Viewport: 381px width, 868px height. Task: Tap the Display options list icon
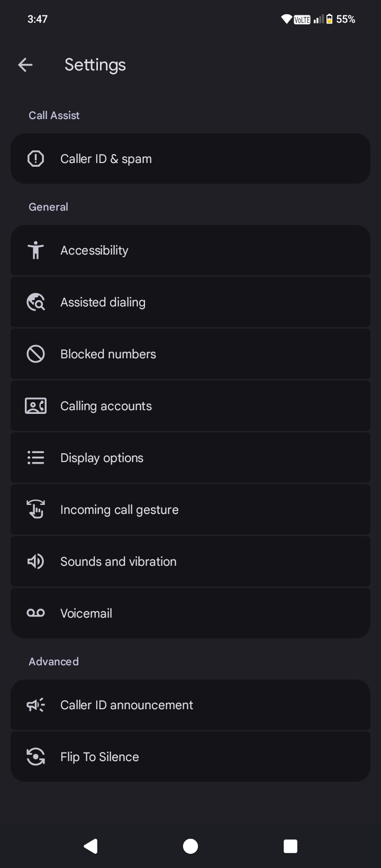click(35, 458)
